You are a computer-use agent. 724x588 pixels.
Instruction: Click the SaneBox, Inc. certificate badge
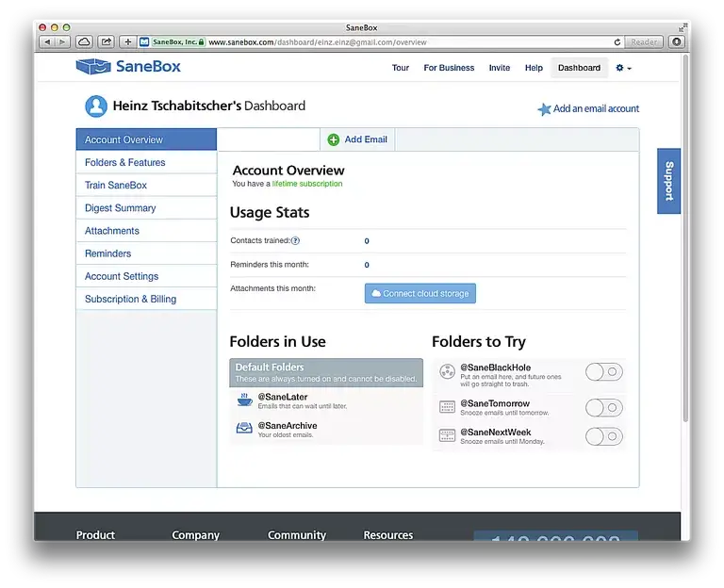click(x=178, y=42)
